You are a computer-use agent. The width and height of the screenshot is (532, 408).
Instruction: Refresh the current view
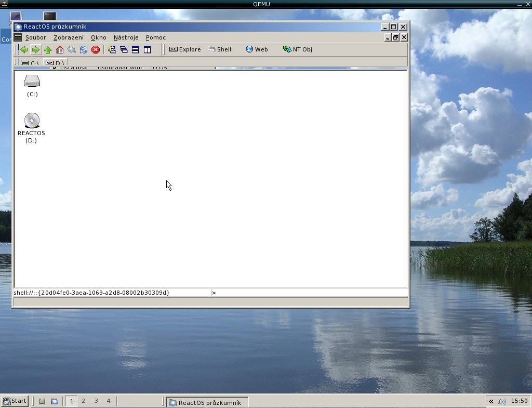84,49
